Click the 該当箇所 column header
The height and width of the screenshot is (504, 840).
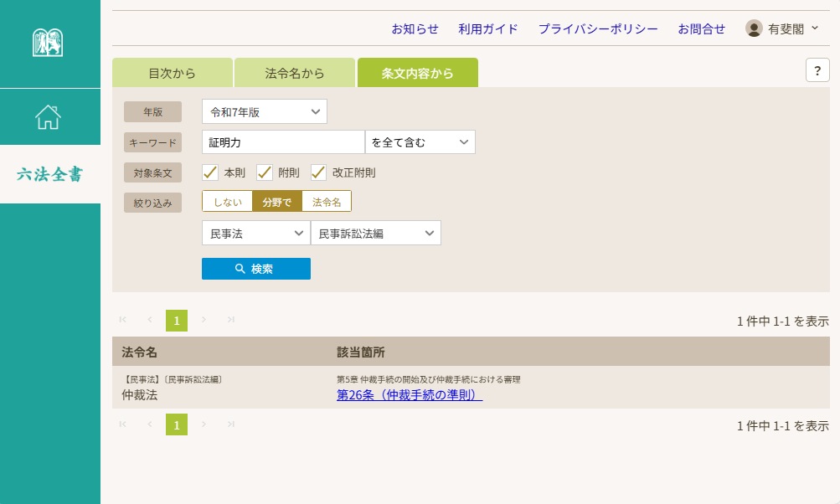pyautogui.click(x=360, y=352)
